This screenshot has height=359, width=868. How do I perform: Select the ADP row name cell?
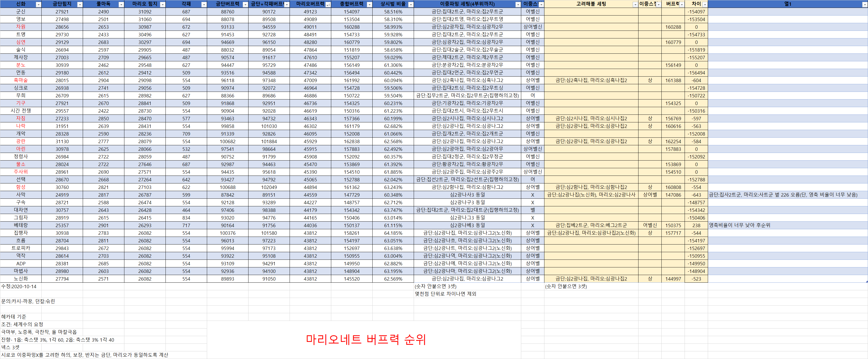tap(21, 263)
